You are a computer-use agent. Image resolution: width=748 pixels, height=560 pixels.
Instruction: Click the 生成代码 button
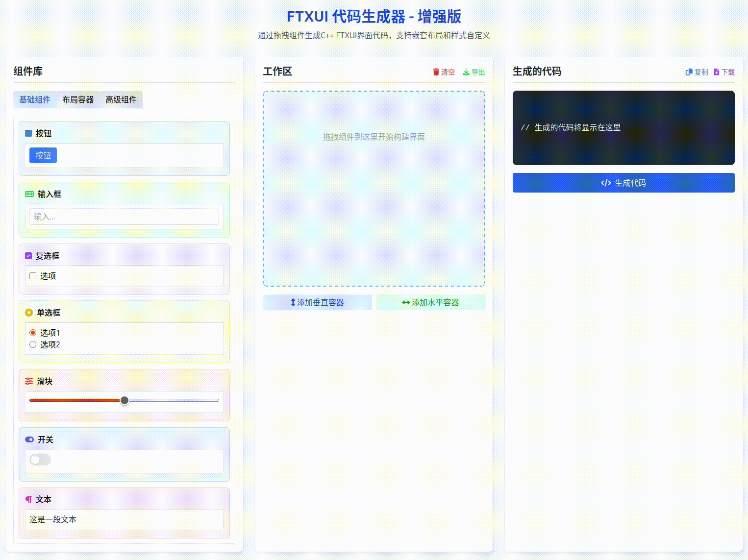click(623, 183)
